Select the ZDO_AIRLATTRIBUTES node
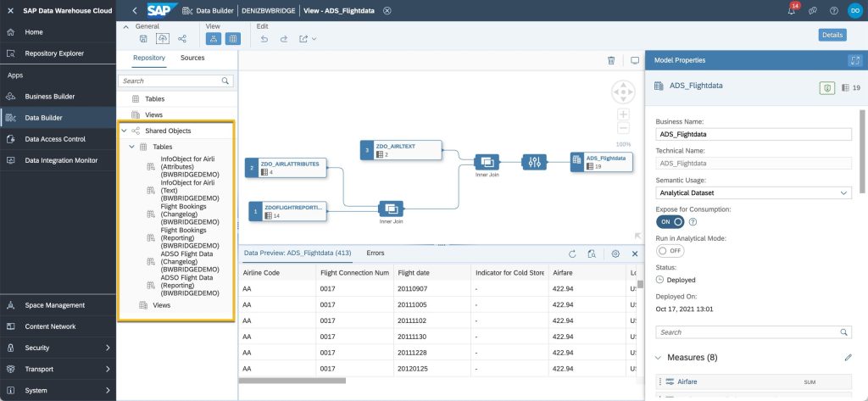Screen dimensions: 868x401 [286, 168]
